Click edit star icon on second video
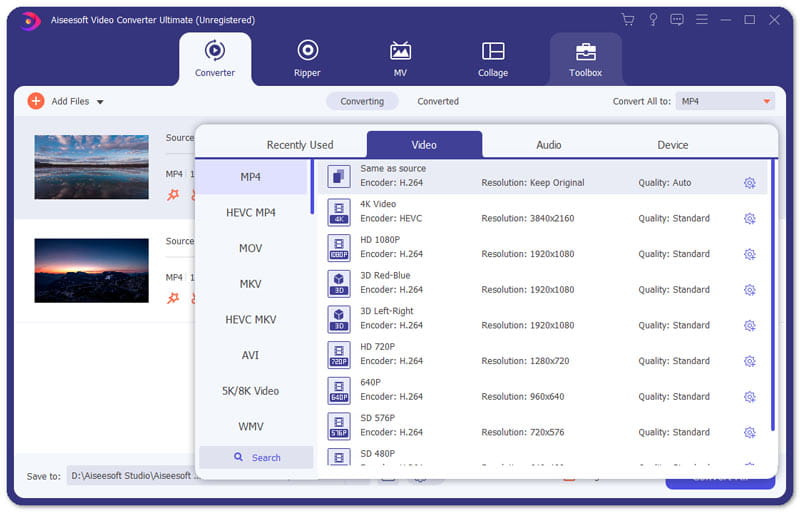 click(173, 298)
